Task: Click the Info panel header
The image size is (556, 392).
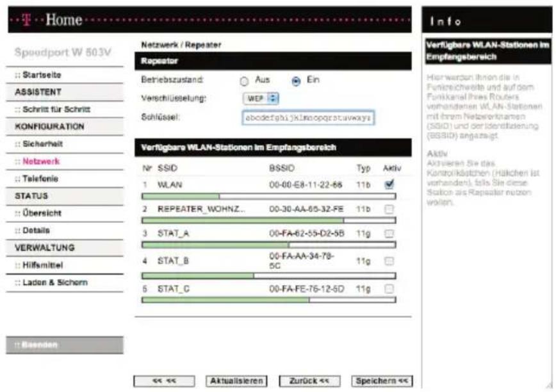Action: (487, 20)
